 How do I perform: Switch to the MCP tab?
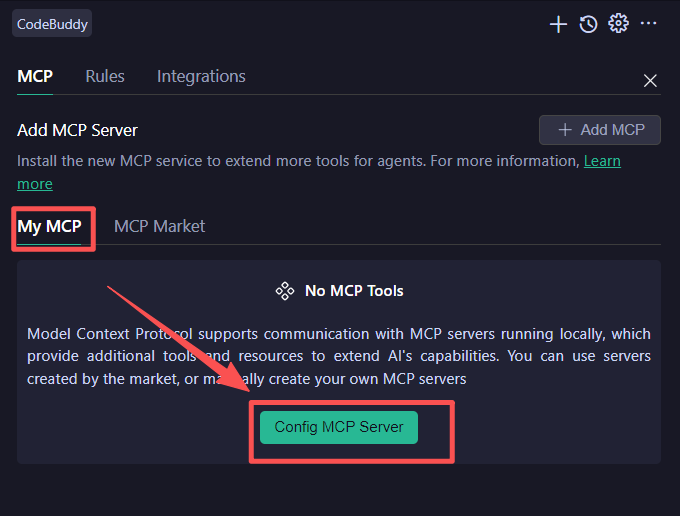tap(35, 76)
